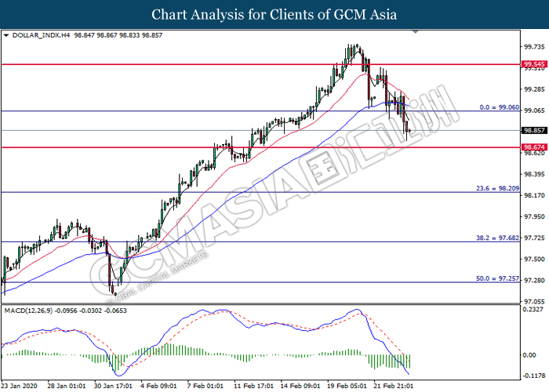Click the 4 Feb 09:01 time label
Image resolution: width=549 pixels, height=392 pixels.
click(x=159, y=386)
